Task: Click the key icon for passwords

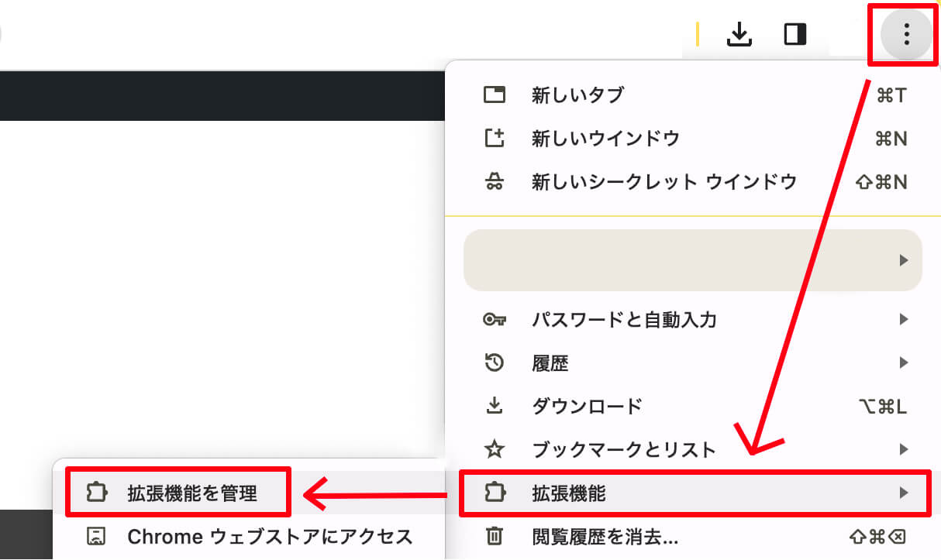Action: [x=494, y=319]
